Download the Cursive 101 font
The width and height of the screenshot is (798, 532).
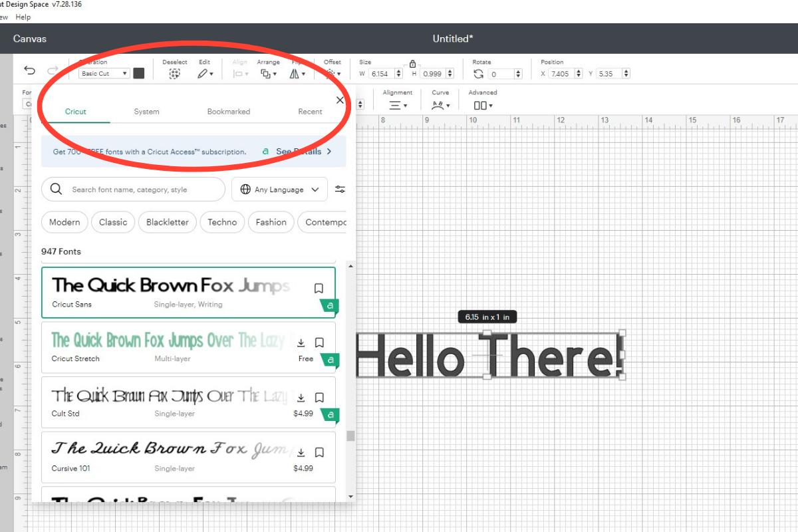(x=301, y=452)
